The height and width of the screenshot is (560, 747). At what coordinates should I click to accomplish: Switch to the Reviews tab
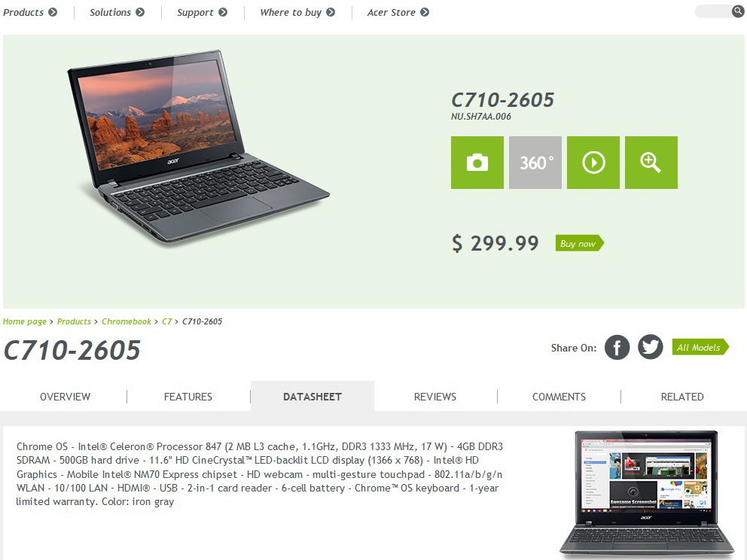pyautogui.click(x=435, y=397)
